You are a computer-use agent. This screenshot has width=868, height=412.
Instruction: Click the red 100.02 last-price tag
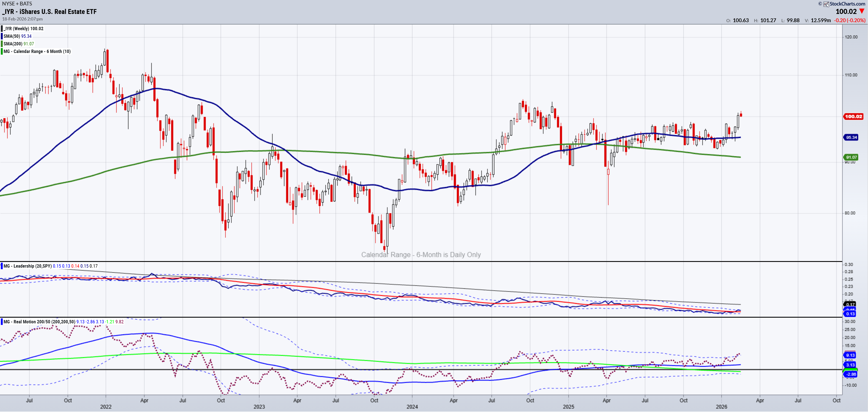coord(853,117)
